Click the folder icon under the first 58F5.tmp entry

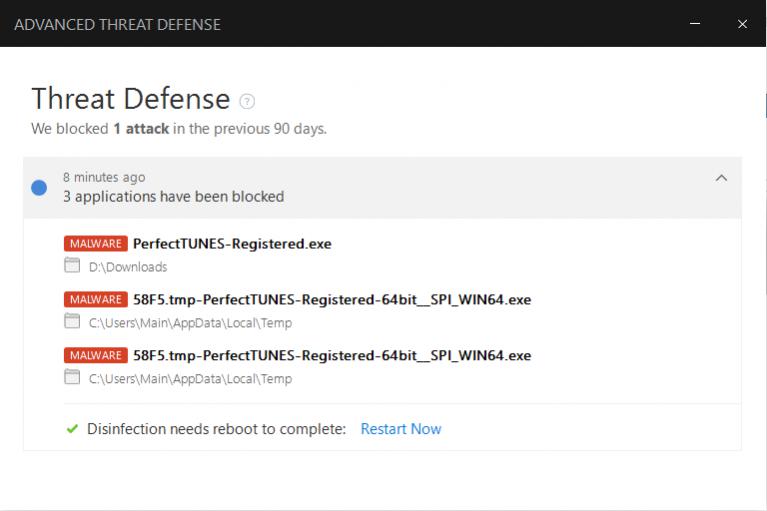pyautogui.click(x=72, y=322)
